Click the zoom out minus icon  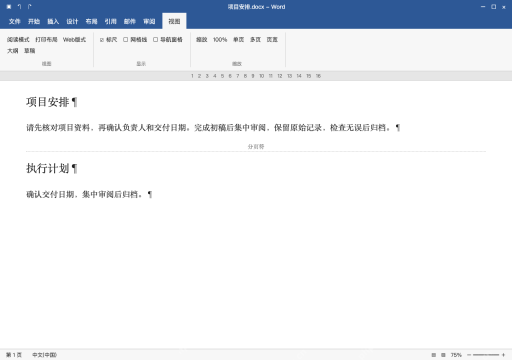pyautogui.click(x=469, y=355)
